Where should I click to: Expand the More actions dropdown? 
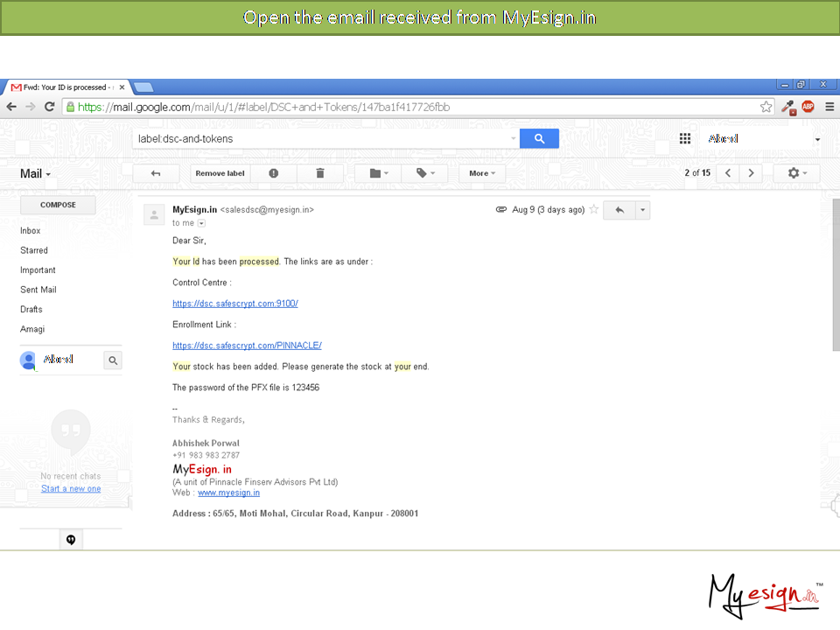pos(482,173)
